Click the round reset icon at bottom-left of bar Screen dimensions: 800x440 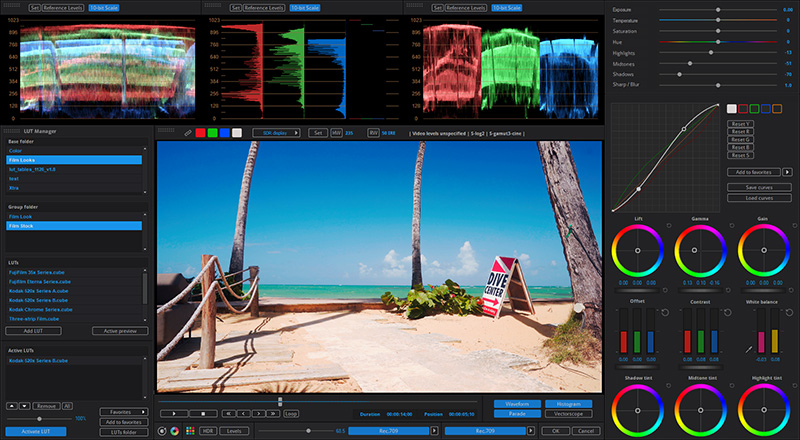tap(162, 431)
